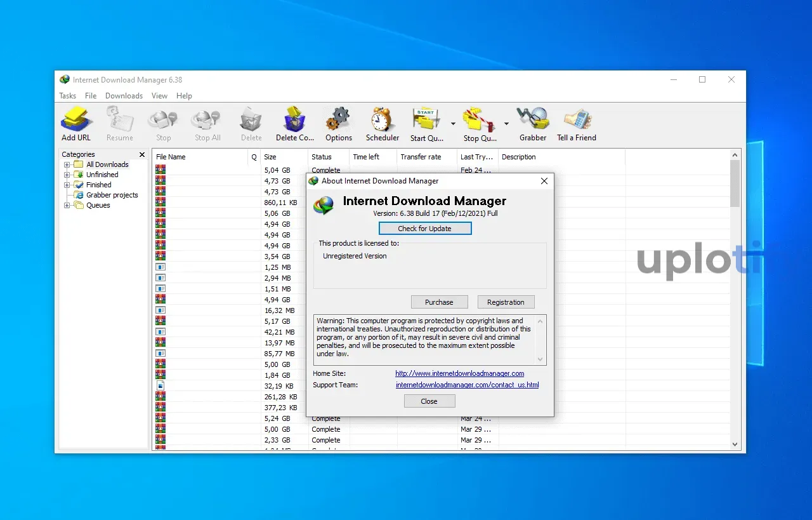Image resolution: width=812 pixels, height=520 pixels.
Task: Click the Q column header
Action: (254, 157)
